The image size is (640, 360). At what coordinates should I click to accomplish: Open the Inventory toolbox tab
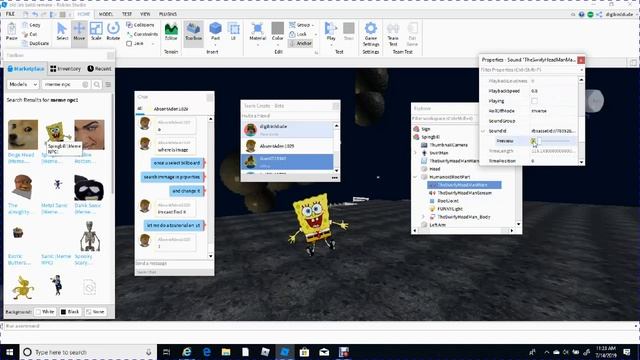click(65, 69)
